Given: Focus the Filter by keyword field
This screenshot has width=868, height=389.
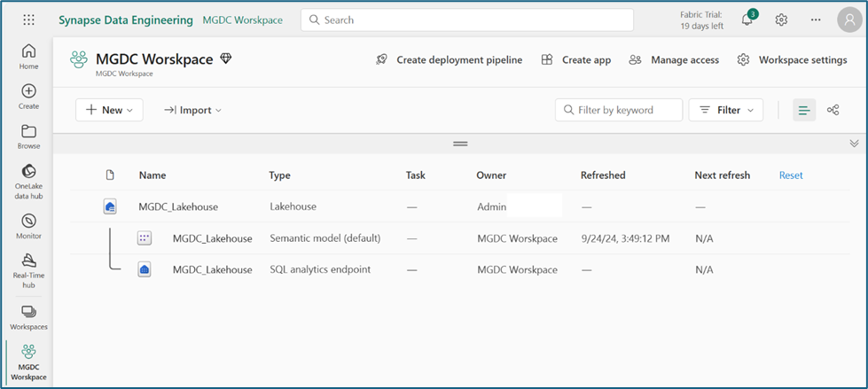Looking at the screenshot, I should point(619,110).
